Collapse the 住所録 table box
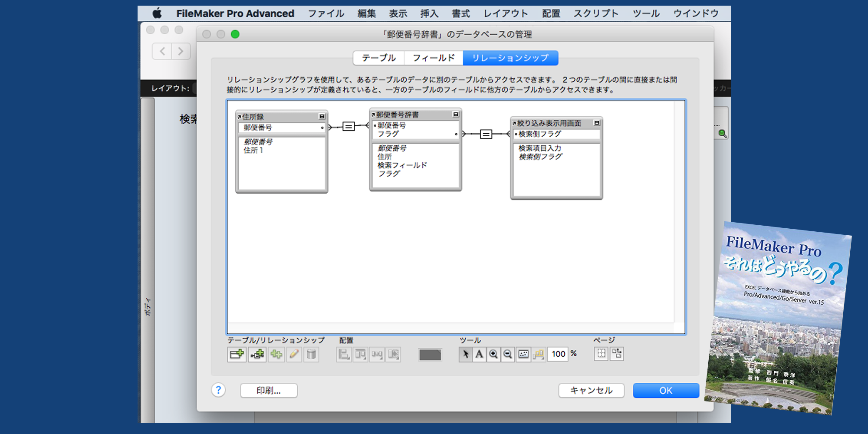 tap(322, 116)
